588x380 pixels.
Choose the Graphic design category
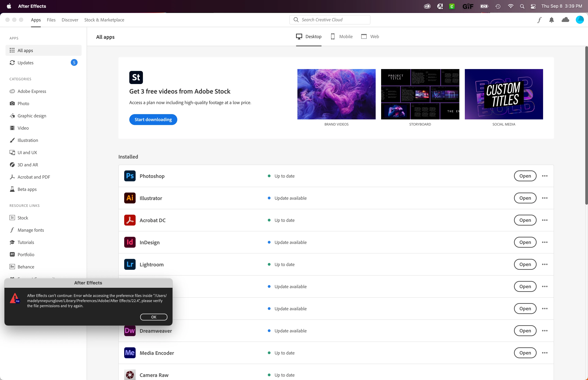click(x=32, y=116)
